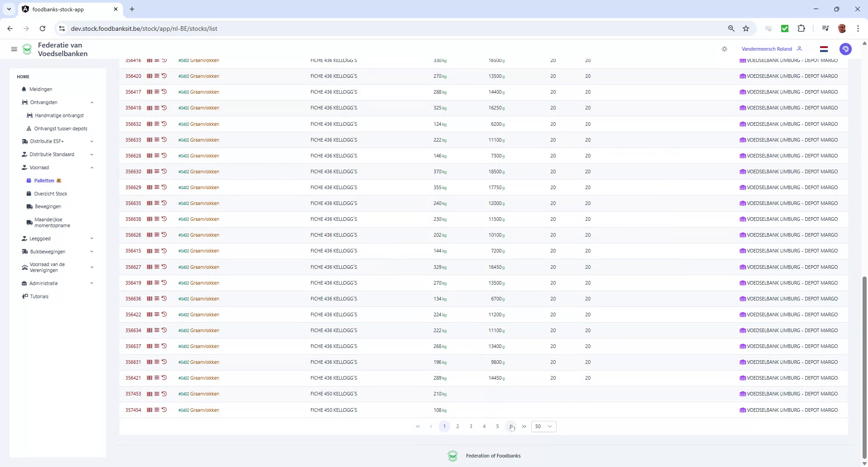Click the adjustments icon for pallet 356417
868x467 pixels.
(157, 92)
